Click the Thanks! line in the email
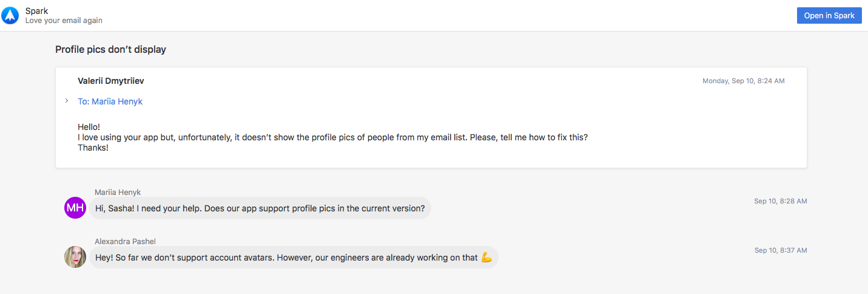The width and height of the screenshot is (868, 294). 93,148
